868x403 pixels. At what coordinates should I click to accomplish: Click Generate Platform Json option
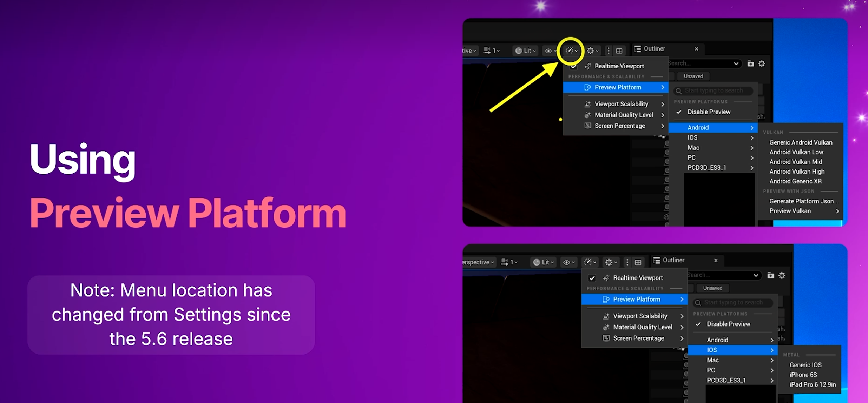pos(803,201)
